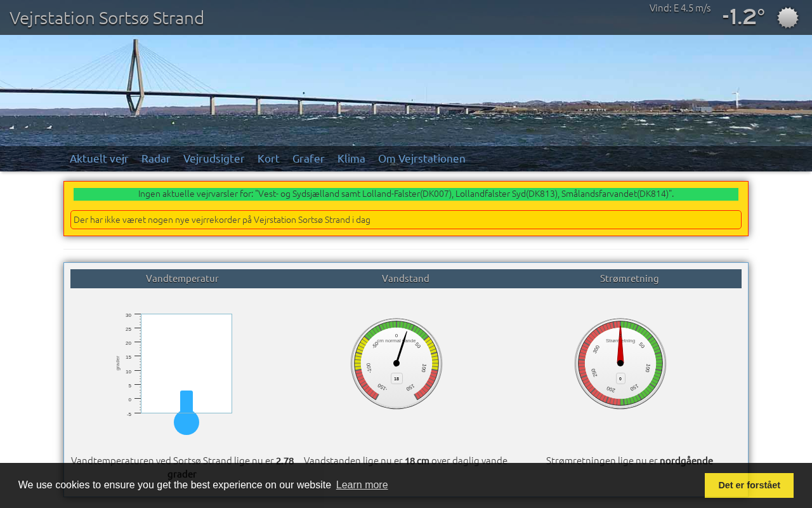Click the green weather warnings banner
The height and width of the screenshot is (508, 812).
click(406, 194)
